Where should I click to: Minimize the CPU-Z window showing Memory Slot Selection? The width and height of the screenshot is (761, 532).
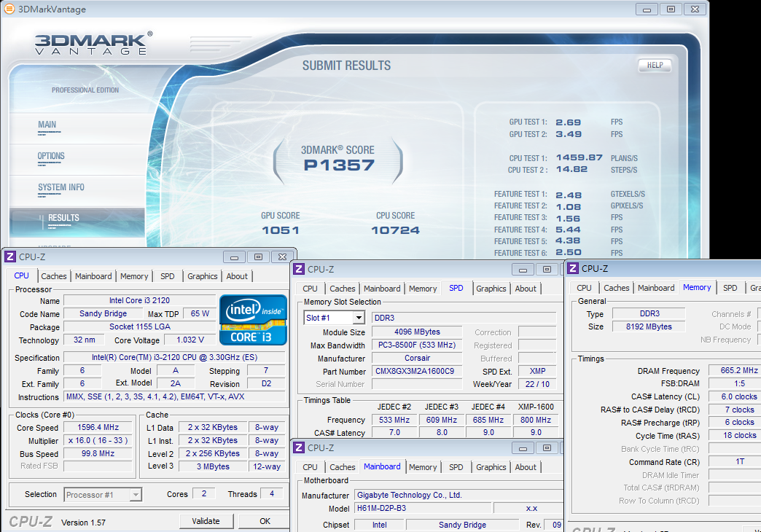point(523,270)
